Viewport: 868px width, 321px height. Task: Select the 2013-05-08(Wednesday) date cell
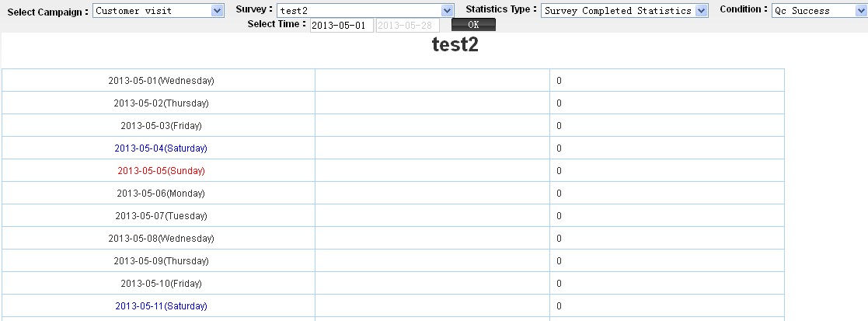161,239
